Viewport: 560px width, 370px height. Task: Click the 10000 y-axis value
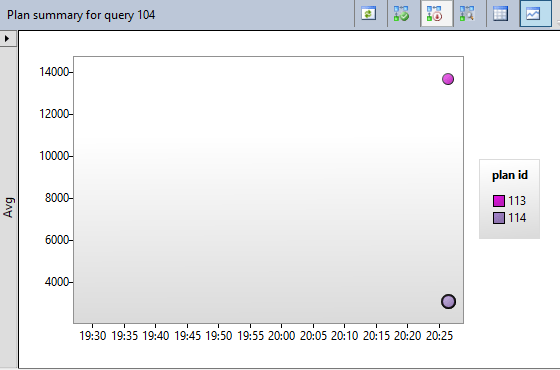54,156
